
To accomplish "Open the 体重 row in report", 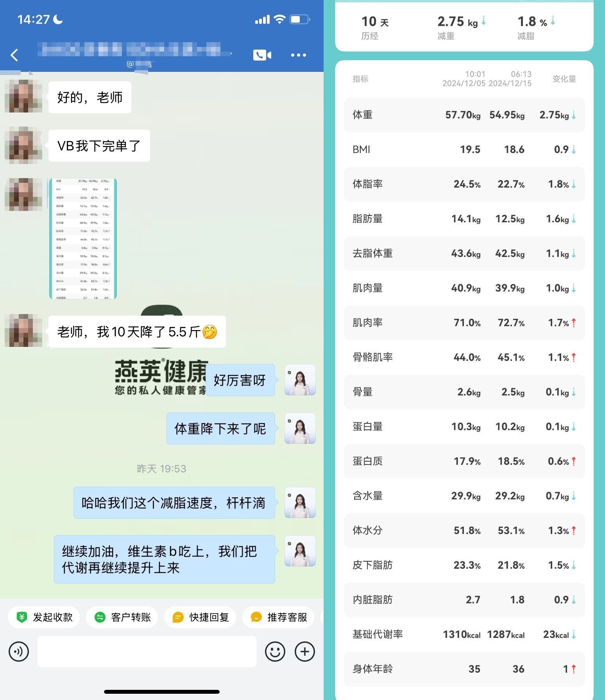I will 464,115.
